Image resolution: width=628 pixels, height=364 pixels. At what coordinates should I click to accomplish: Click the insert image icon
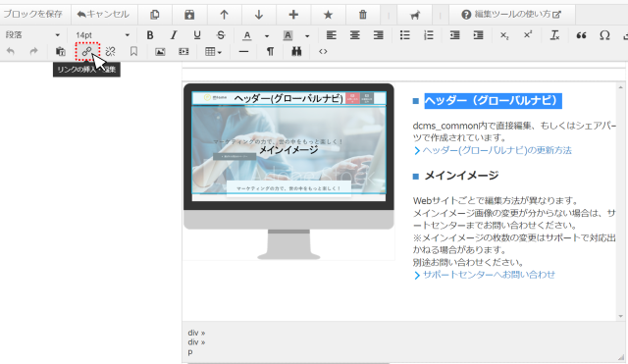click(x=160, y=52)
